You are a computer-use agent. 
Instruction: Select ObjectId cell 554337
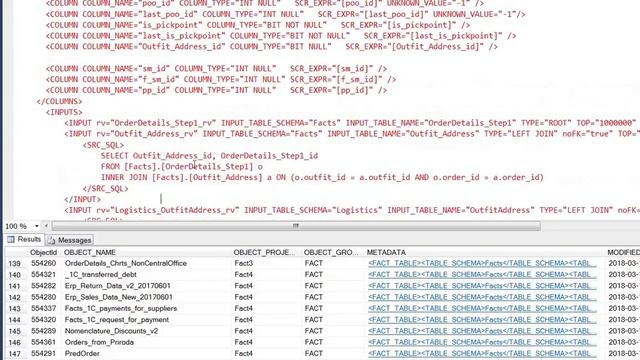pyautogui.click(x=43, y=308)
